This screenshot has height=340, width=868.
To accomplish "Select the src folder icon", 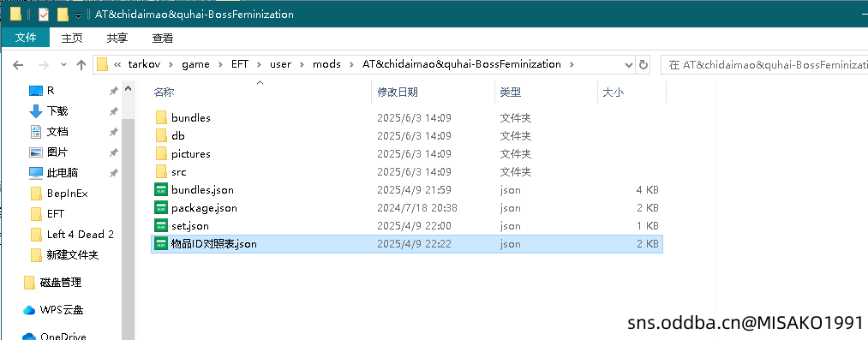I will pyautogui.click(x=161, y=172).
